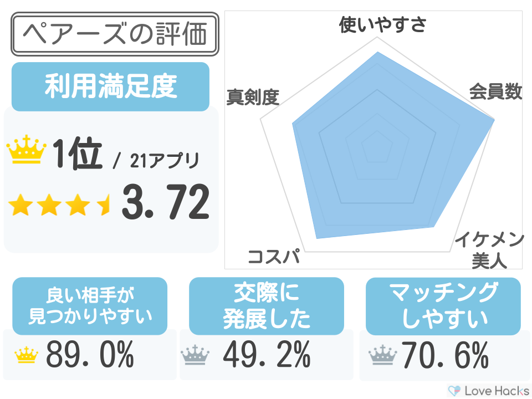
Task: Click the Love Hacks heart logo
Action: click(x=454, y=390)
